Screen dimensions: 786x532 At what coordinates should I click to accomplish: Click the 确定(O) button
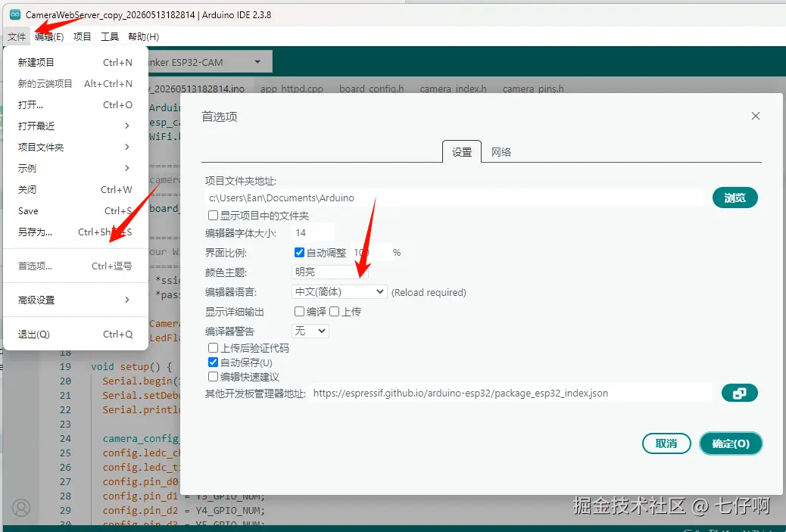[x=731, y=443]
